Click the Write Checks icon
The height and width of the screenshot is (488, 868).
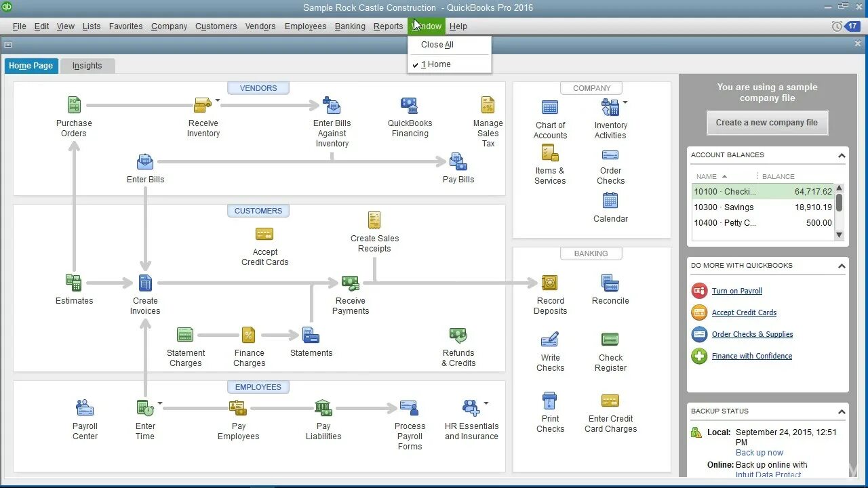click(550, 340)
